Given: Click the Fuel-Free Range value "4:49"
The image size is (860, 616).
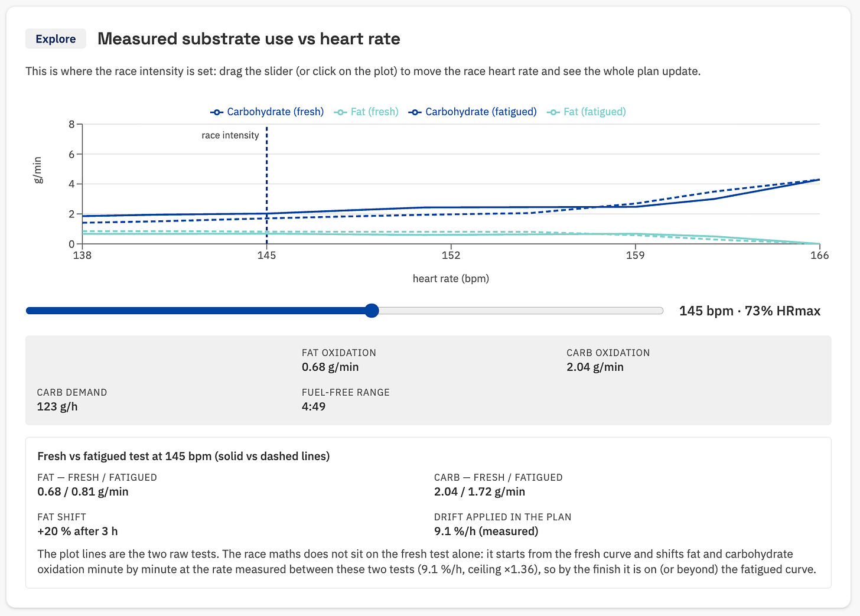Looking at the screenshot, I should (x=314, y=406).
